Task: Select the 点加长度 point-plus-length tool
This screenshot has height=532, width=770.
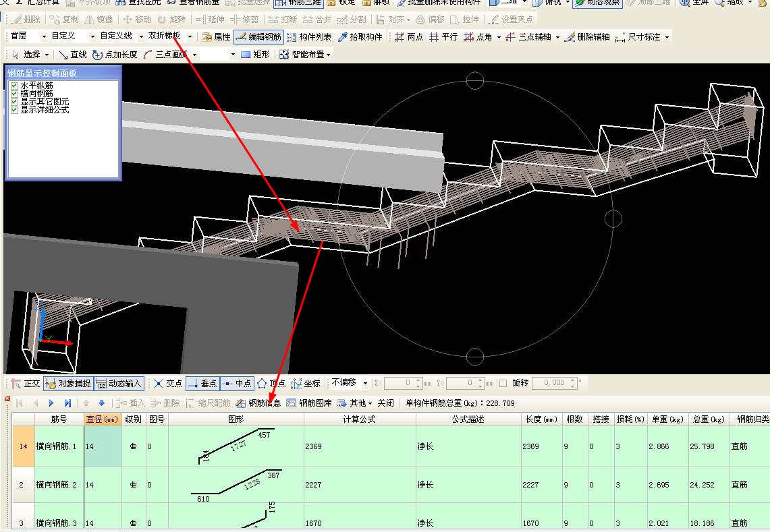Action: [x=115, y=55]
